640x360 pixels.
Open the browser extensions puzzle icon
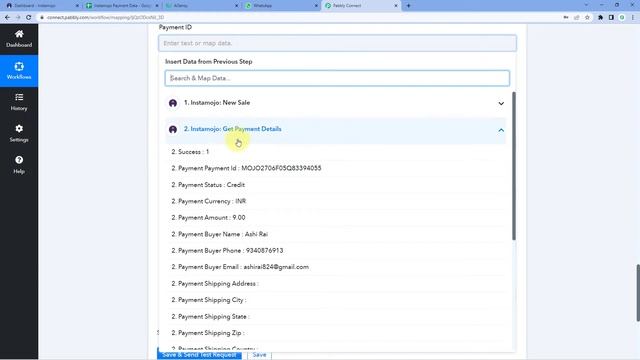pos(600,18)
